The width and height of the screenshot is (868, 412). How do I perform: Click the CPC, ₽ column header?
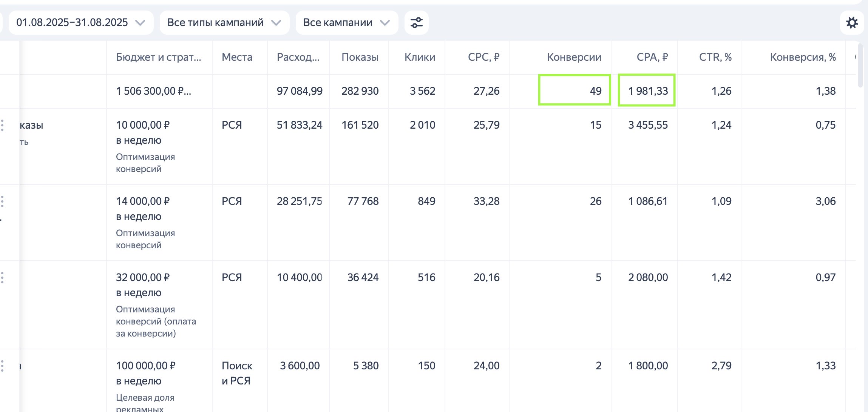[483, 57]
